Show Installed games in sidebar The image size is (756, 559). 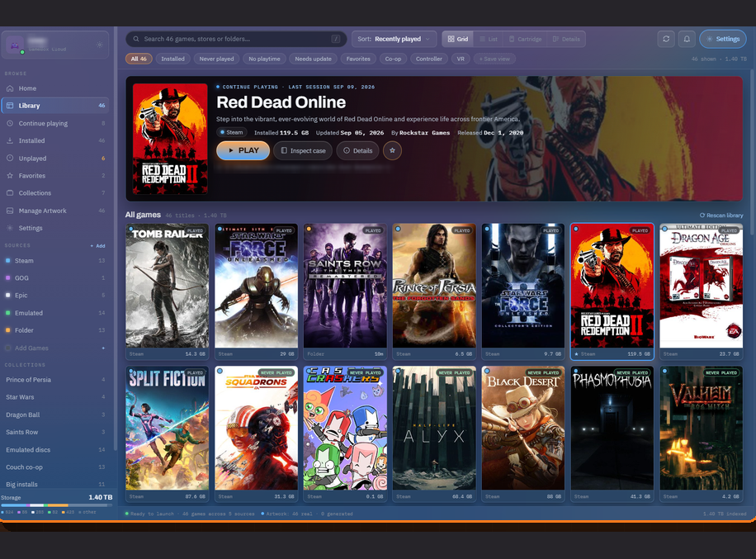(x=55, y=141)
